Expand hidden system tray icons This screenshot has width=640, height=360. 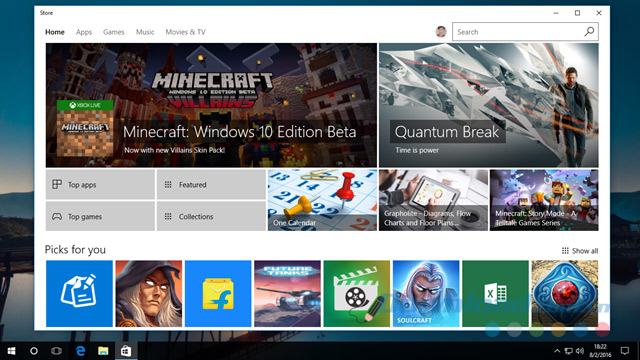[x=557, y=351]
